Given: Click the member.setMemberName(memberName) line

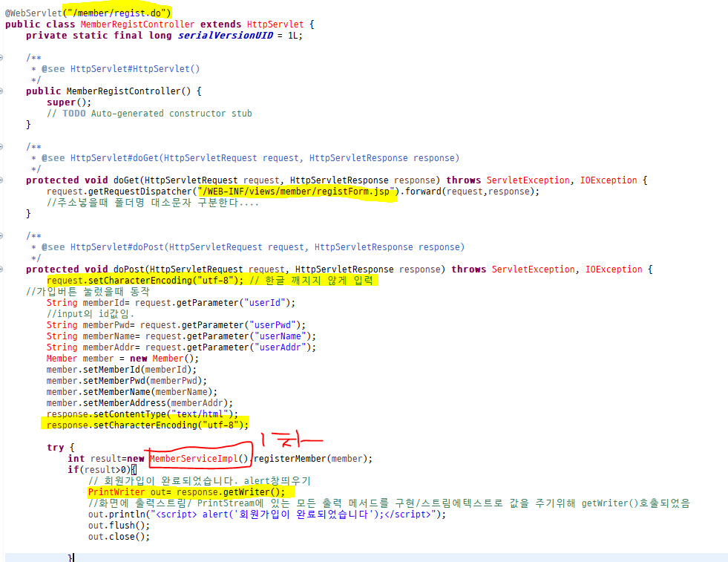Looking at the screenshot, I should tap(131, 392).
